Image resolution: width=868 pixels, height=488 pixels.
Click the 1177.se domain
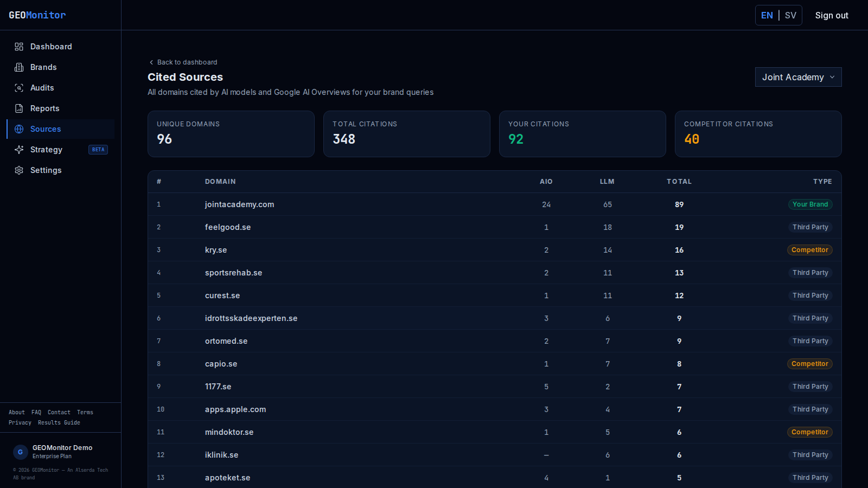(x=218, y=387)
